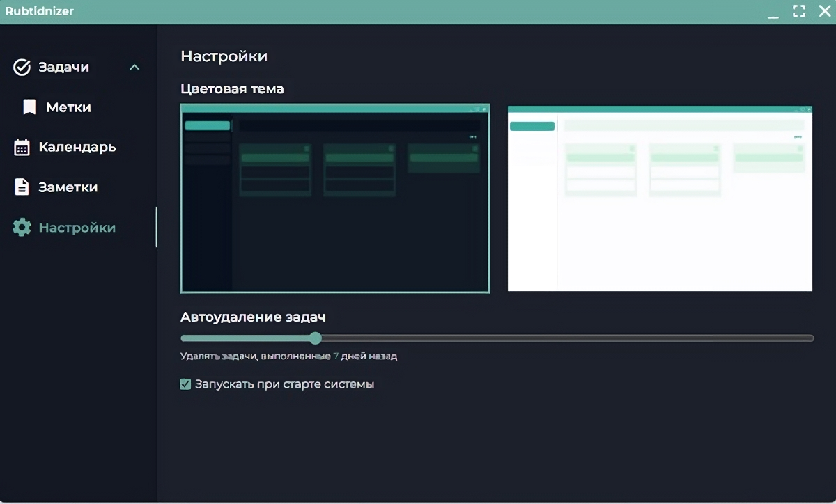Click the bookmark icon next to Метки
This screenshot has height=504, width=836.
tap(29, 107)
